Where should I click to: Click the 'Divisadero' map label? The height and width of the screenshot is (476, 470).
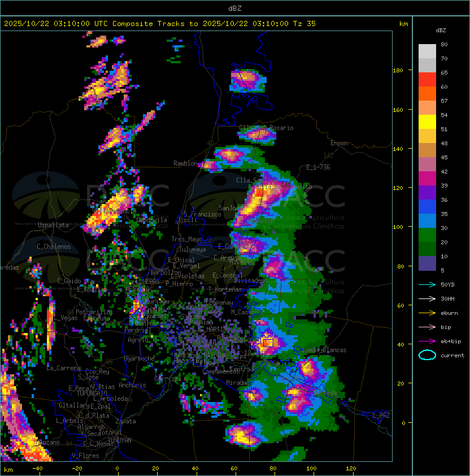click(251, 280)
